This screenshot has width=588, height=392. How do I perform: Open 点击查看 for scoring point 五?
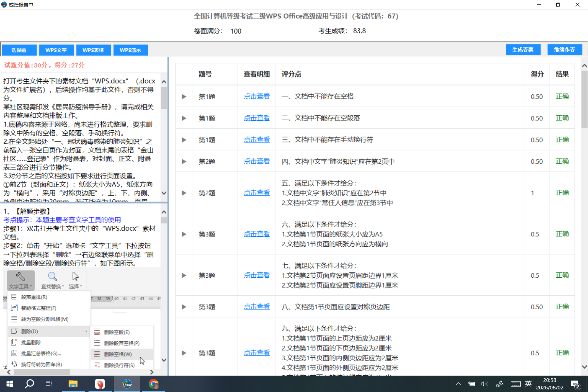[257, 193]
